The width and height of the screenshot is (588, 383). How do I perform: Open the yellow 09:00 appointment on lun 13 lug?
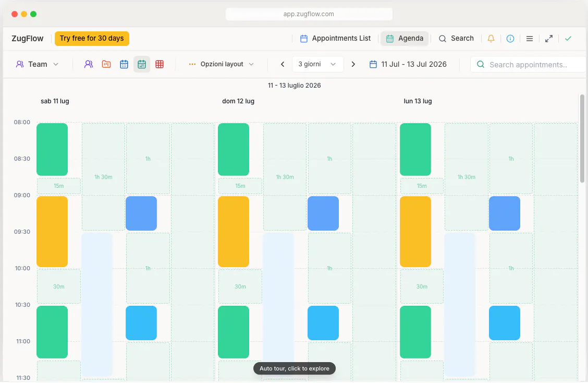(x=415, y=231)
